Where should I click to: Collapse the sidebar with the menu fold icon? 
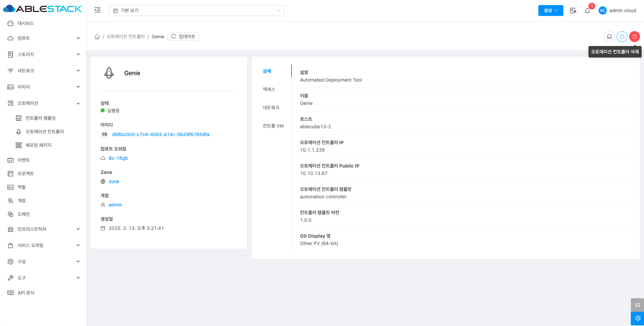pos(98,10)
